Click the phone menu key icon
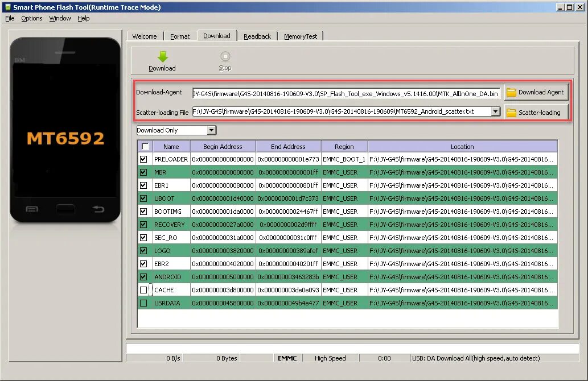Viewport: 588px width, 381px height. [32, 209]
